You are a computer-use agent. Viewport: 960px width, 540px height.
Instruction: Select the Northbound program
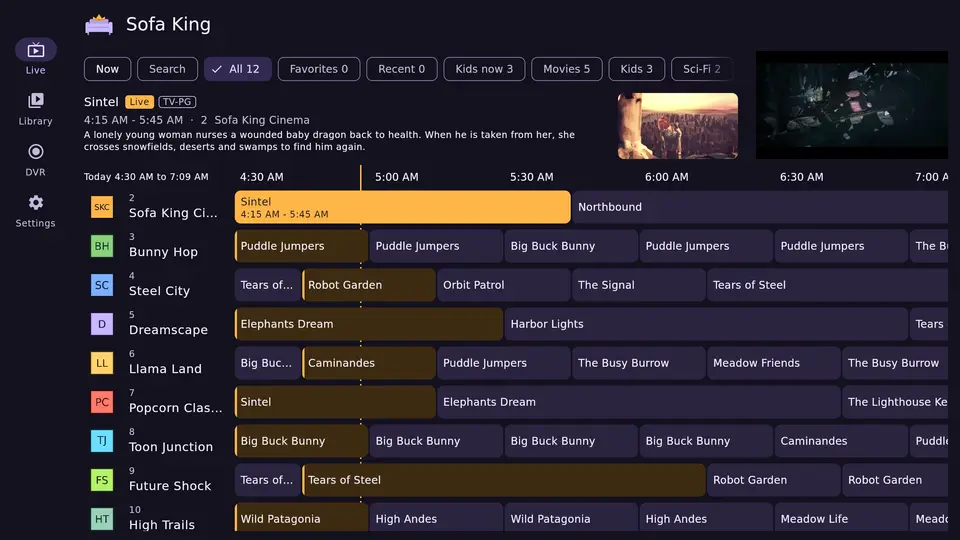(760, 207)
